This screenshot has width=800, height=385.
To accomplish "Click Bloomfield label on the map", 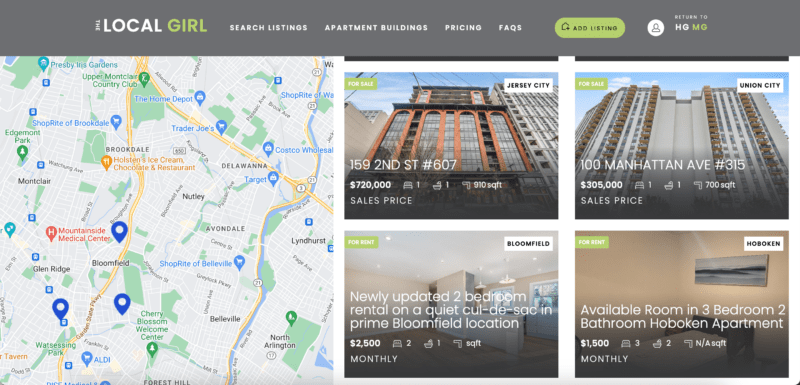I will [x=110, y=263].
